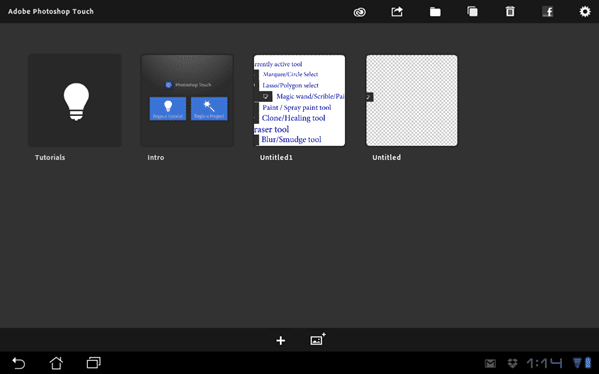Viewport: 599px width, 374px height.
Task: Open the Intro project thumbnail
Action: click(187, 100)
